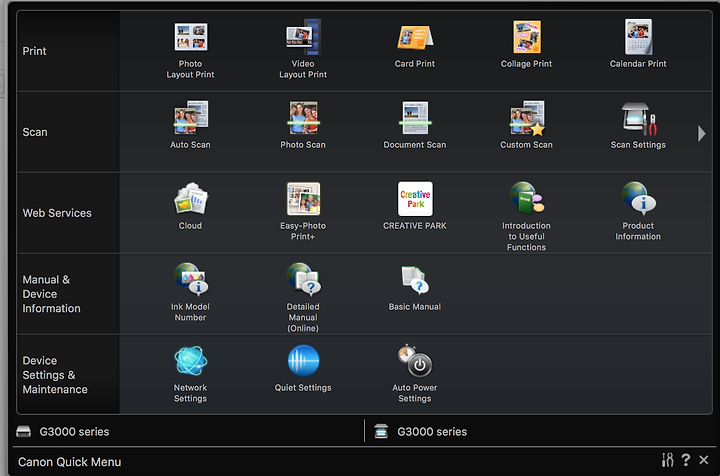Open the Basic Manual
This screenshot has width=720, height=476.
click(415, 288)
